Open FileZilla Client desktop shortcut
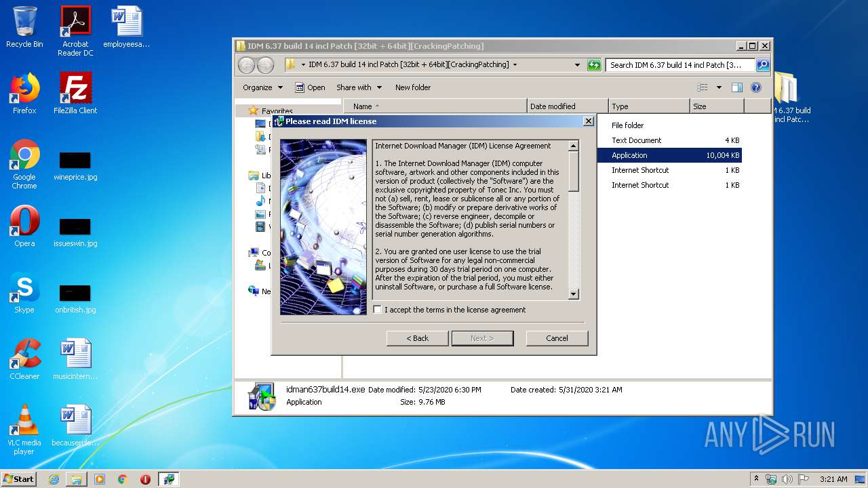This screenshot has height=488, width=868. tap(75, 94)
